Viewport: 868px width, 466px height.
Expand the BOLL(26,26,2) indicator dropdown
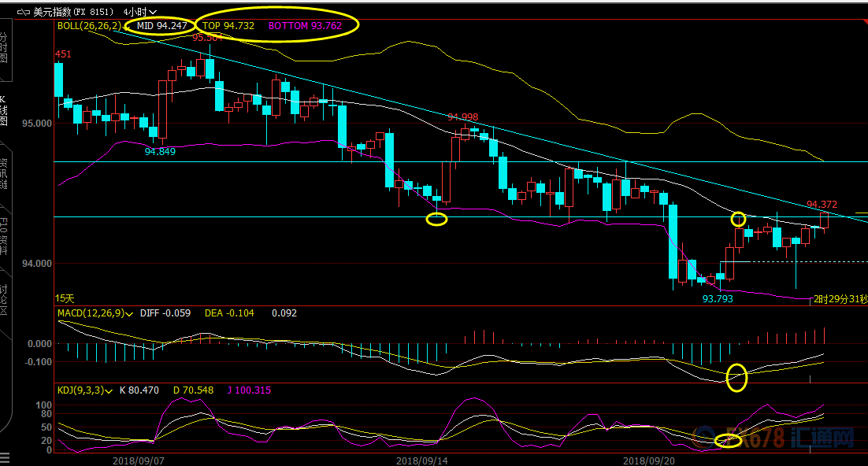pyautogui.click(x=127, y=25)
